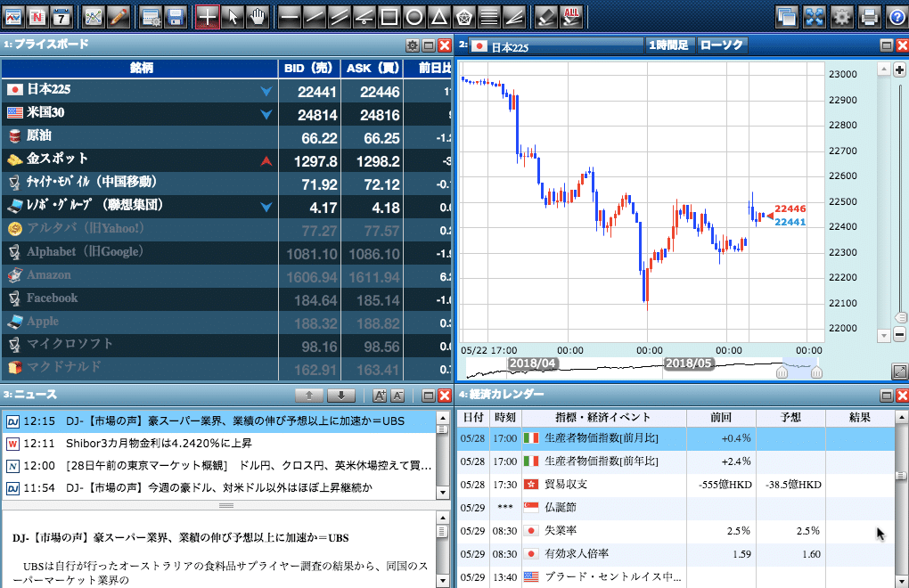This screenshot has height=588, width=909.
Task: Erase all drawings with the ALL eraser
Action: click(x=571, y=16)
